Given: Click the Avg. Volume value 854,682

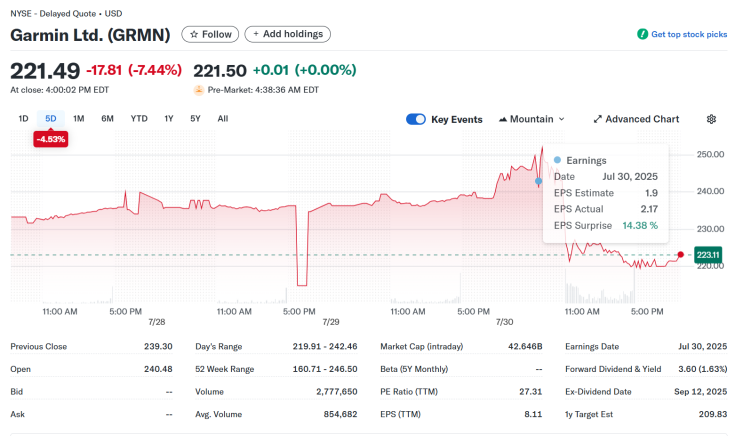Looking at the screenshot, I should tap(340, 414).
